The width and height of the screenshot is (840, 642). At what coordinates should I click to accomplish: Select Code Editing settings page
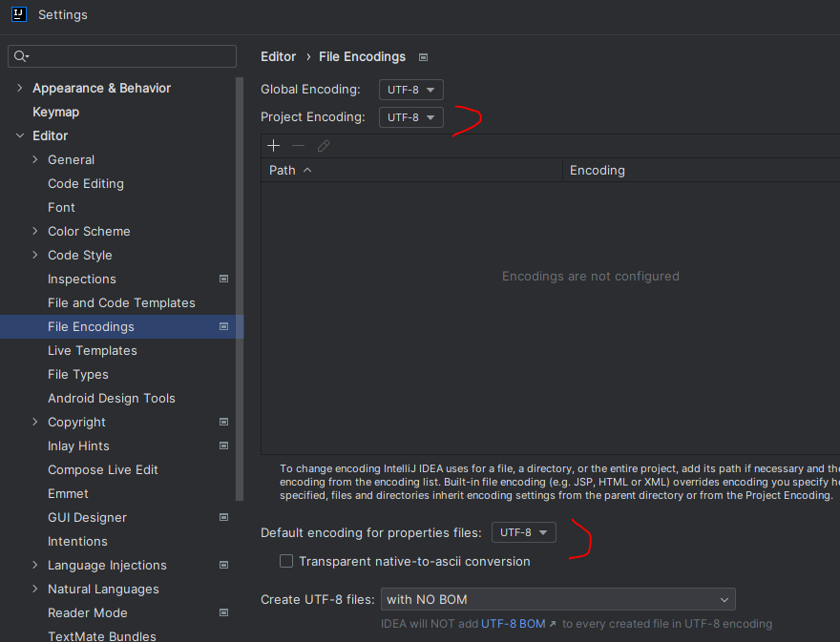click(86, 184)
